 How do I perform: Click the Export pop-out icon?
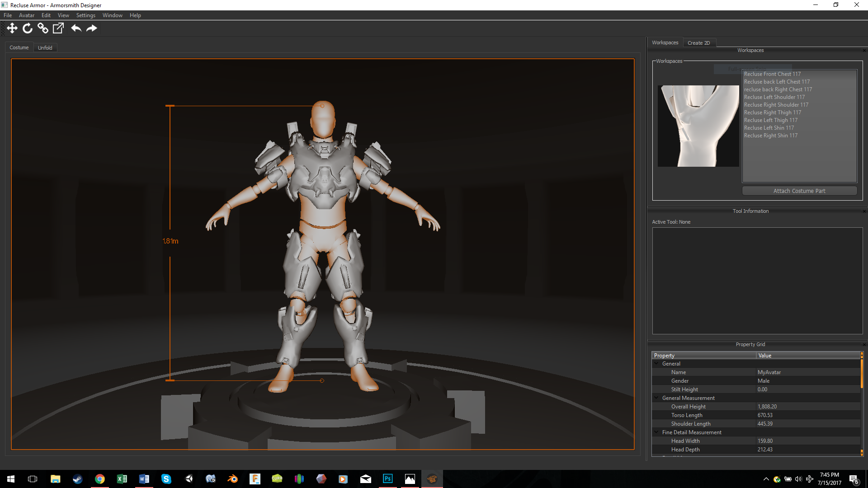click(x=58, y=28)
